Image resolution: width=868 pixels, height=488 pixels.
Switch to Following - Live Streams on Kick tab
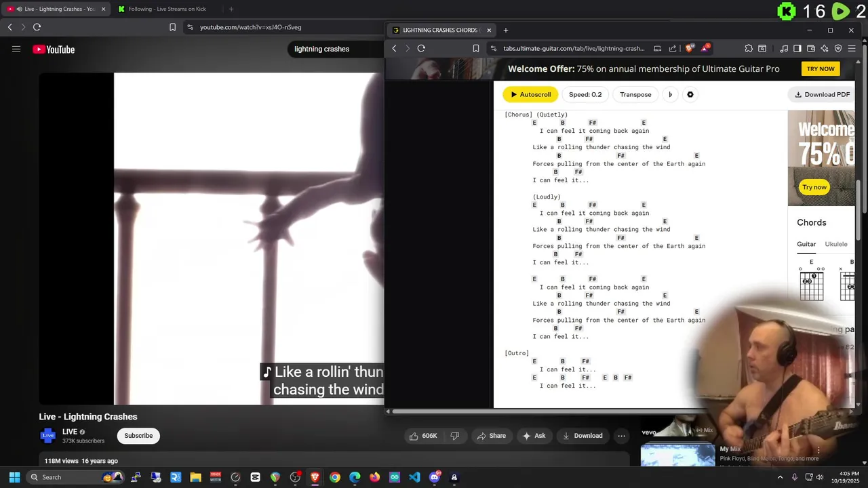pos(166,9)
